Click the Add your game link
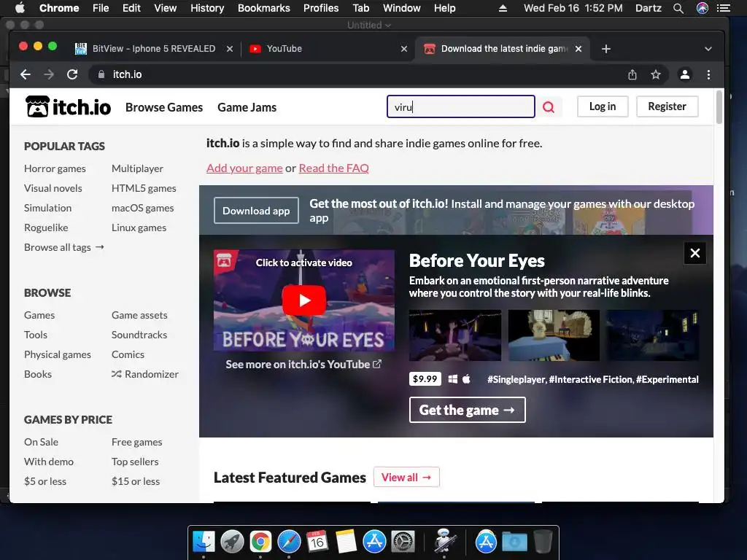 pos(244,168)
